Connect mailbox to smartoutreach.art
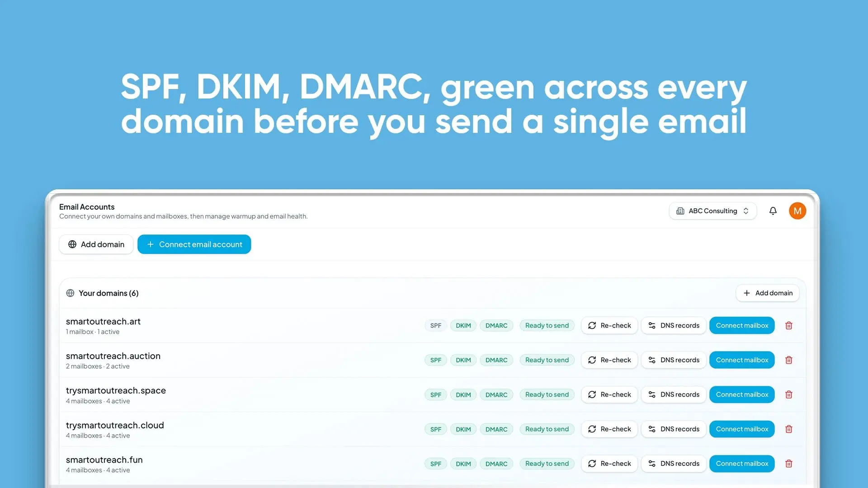The width and height of the screenshot is (868, 488). tap(742, 326)
